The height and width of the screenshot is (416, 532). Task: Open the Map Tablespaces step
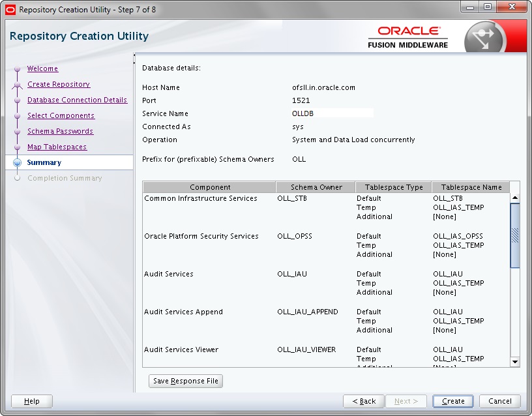57,147
